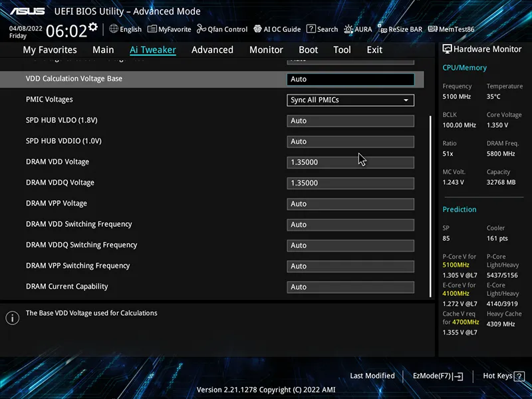Click the 04/08/2022 date text
Viewport: 532px width, 399px height.
pyautogui.click(x=26, y=29)
